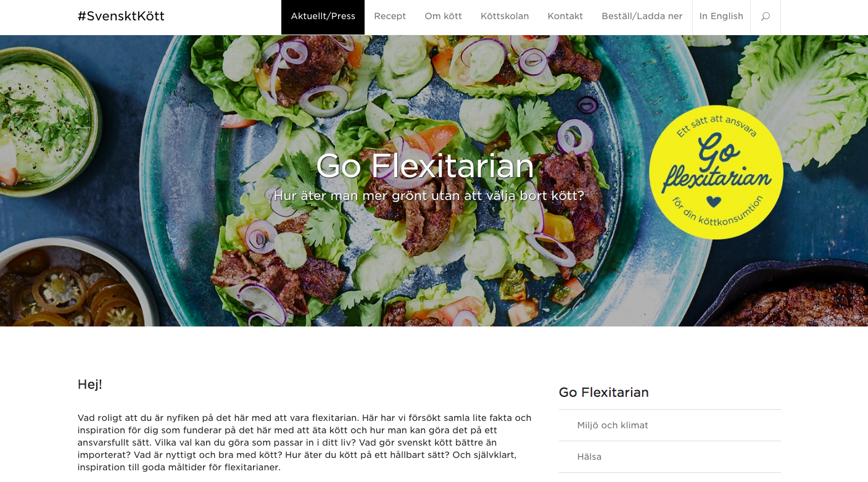
Task: Open the Aktuellt/Press menu tab
Action: (x=323, y=17)
